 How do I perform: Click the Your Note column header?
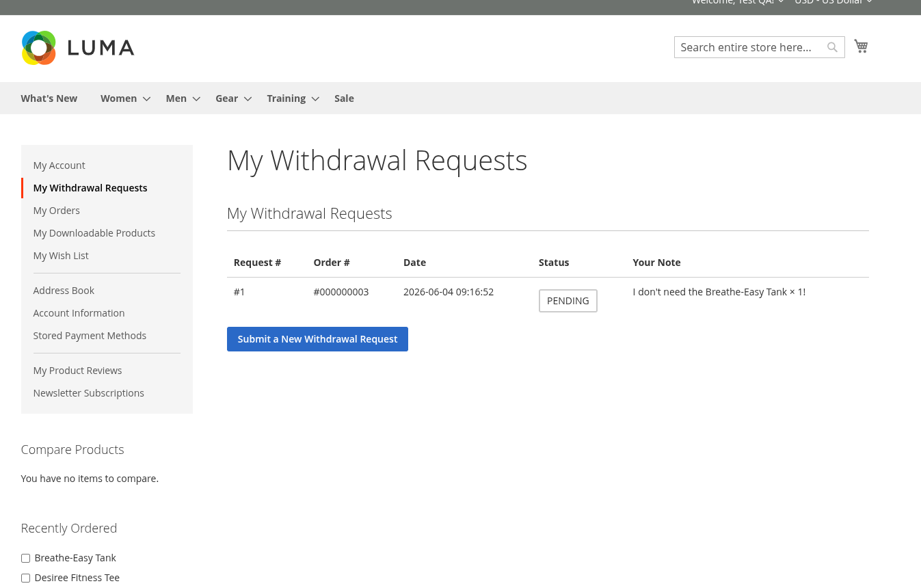[656, 263]
